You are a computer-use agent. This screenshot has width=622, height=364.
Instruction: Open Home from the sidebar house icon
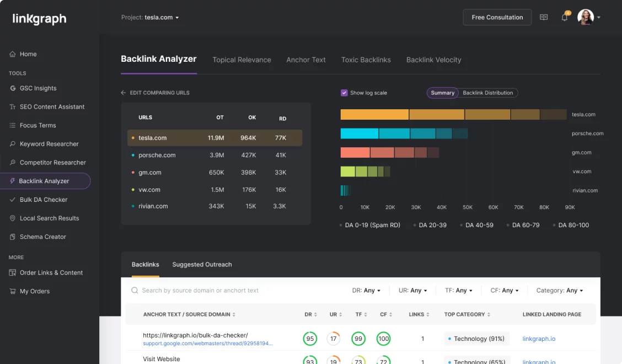(x=12, y=54)
